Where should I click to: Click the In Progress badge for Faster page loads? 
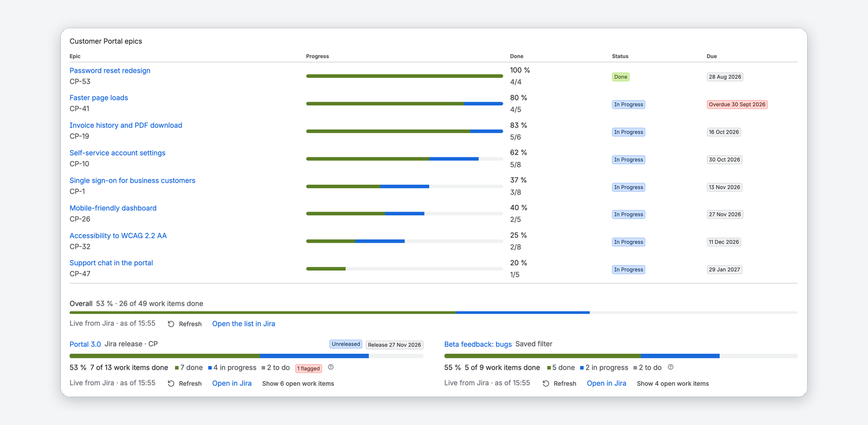[x=628, y=104]
